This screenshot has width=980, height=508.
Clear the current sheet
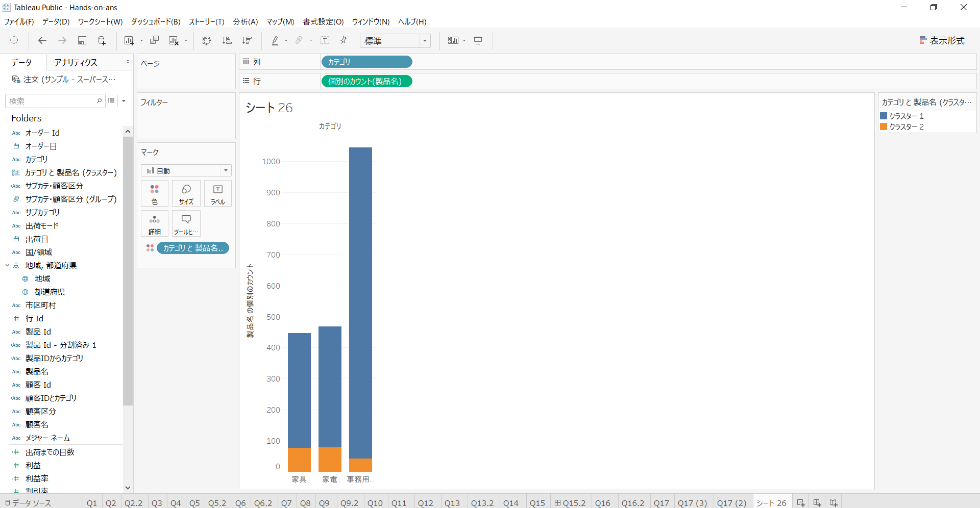coord(174,40)
